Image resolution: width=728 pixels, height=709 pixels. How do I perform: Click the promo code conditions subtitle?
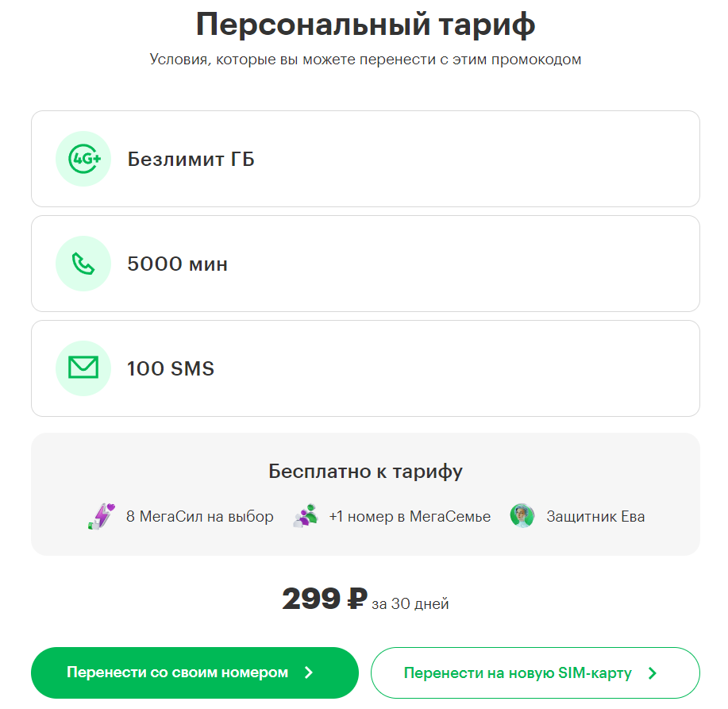[x=365, y=60]
